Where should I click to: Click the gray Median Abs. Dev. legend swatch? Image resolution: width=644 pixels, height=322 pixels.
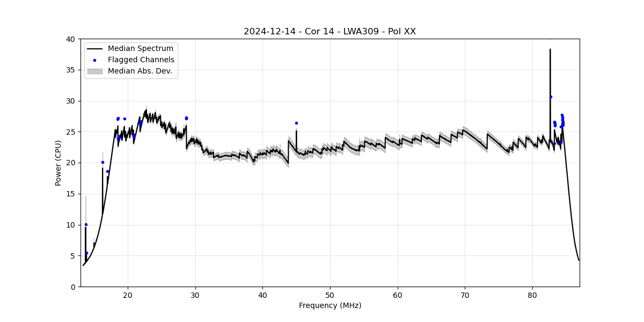pos(94,71)
